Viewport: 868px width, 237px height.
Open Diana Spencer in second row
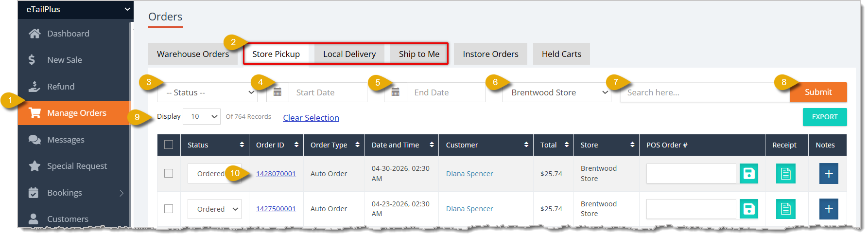[469, 209]
